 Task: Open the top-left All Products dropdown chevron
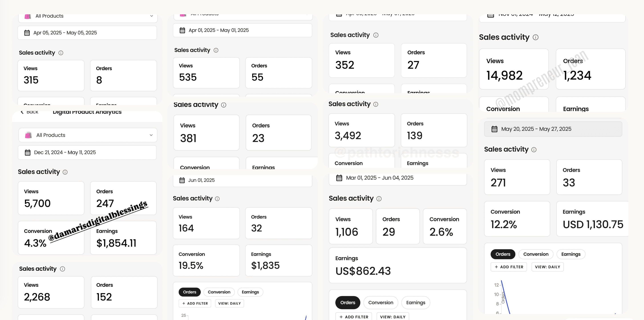(152, 16)
